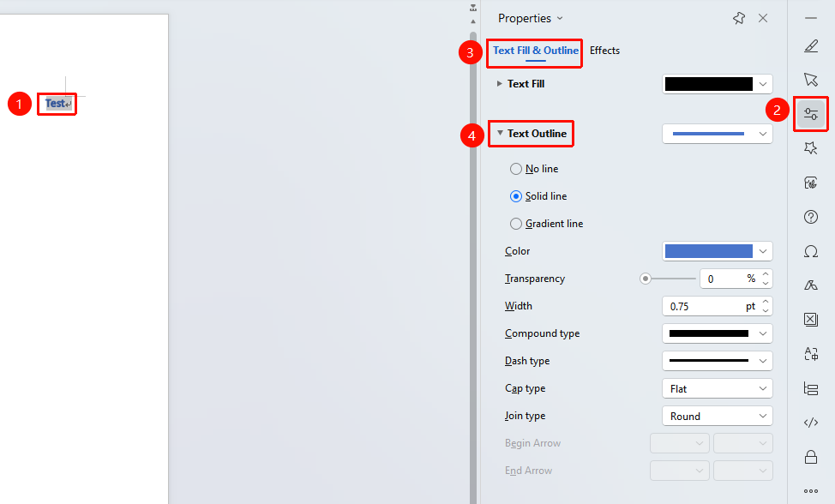Open the translate letter A icon
The width and height of the screenshot is (835, 504).
click(x=810, y=354)
